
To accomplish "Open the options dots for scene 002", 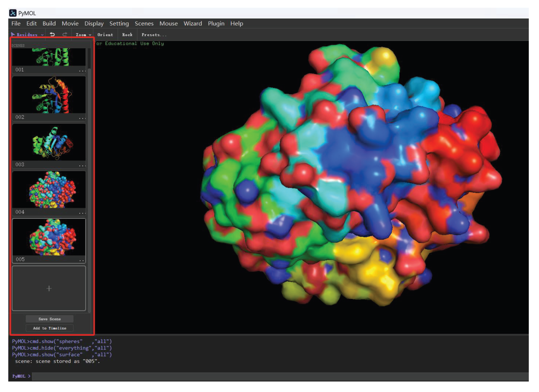I will point(82,118).
